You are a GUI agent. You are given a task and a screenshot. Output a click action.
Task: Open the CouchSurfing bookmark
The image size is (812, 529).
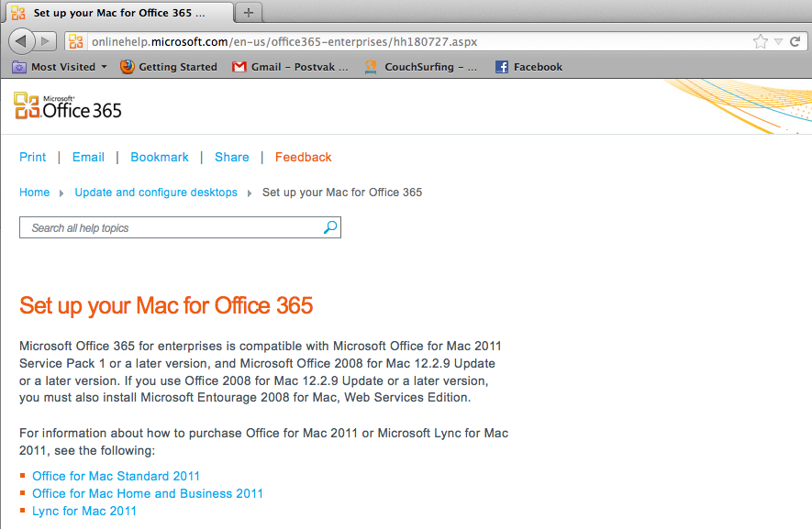click(420, 67)
